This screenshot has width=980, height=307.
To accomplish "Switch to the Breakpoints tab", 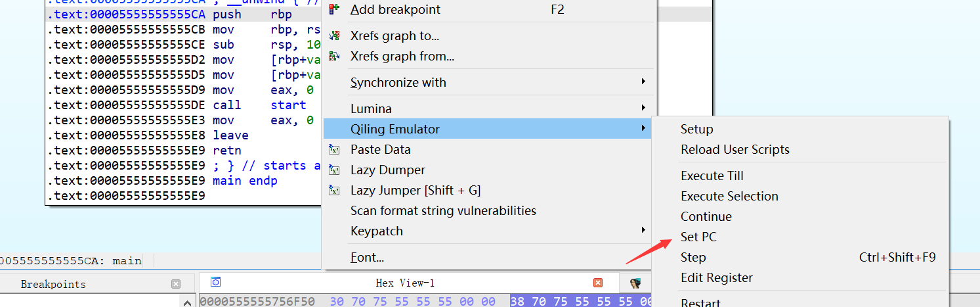I will coord(53,284).
